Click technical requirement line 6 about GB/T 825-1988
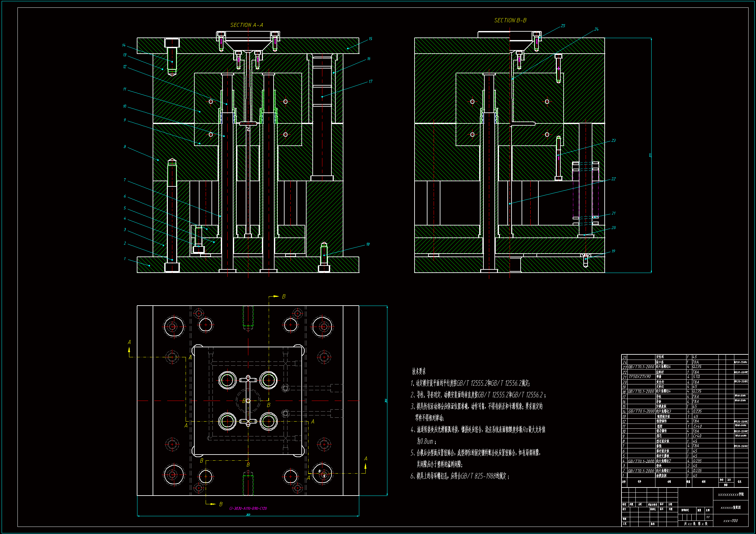Viewport: 756px width, 534px height. point(460,476)
